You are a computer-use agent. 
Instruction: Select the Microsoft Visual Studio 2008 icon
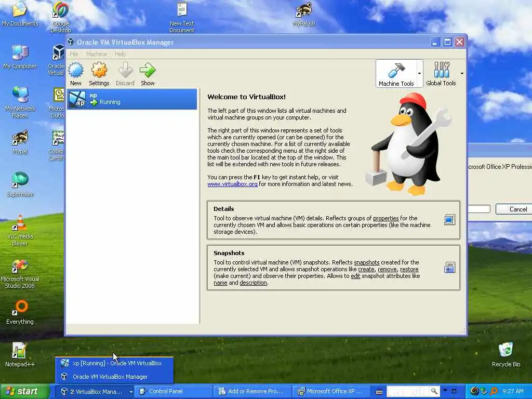tap(20, 273)
